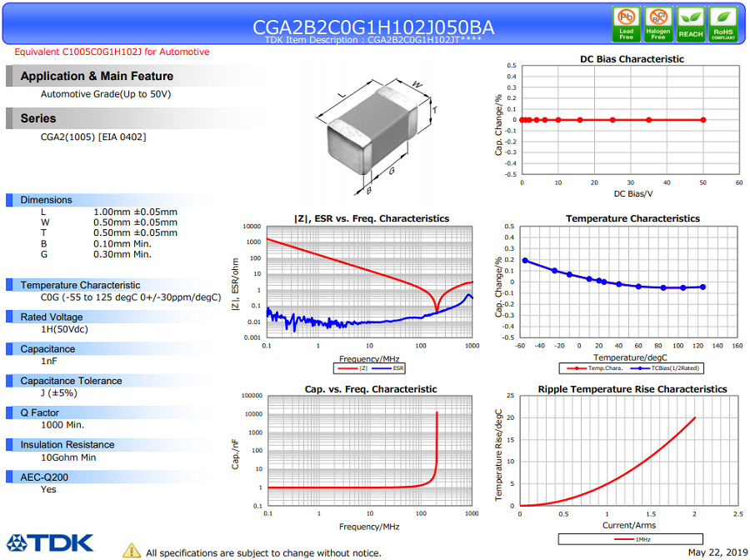Click the Rated Voltage heading
Viewport: 750px width, 560px height.
point(51,317)
